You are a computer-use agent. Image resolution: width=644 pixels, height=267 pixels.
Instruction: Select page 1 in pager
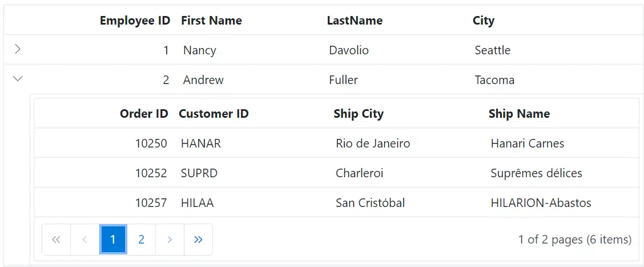point(113,240)
